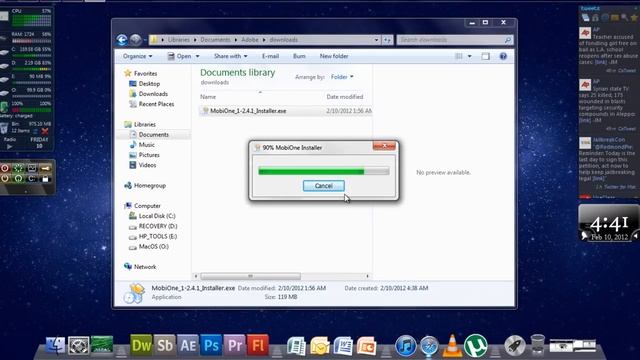Open the Organize dropdown menu
The width and height of the screenshot is (640, 360).
(138, 56)
